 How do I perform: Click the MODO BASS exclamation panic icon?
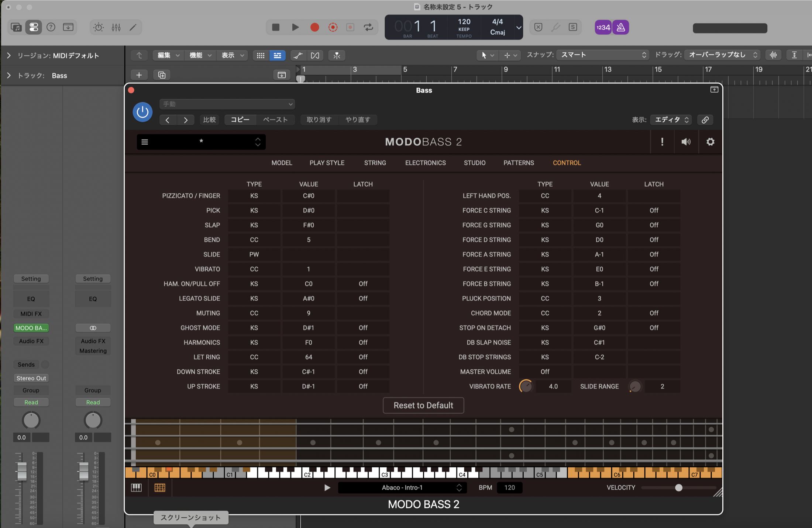point(662,142)
